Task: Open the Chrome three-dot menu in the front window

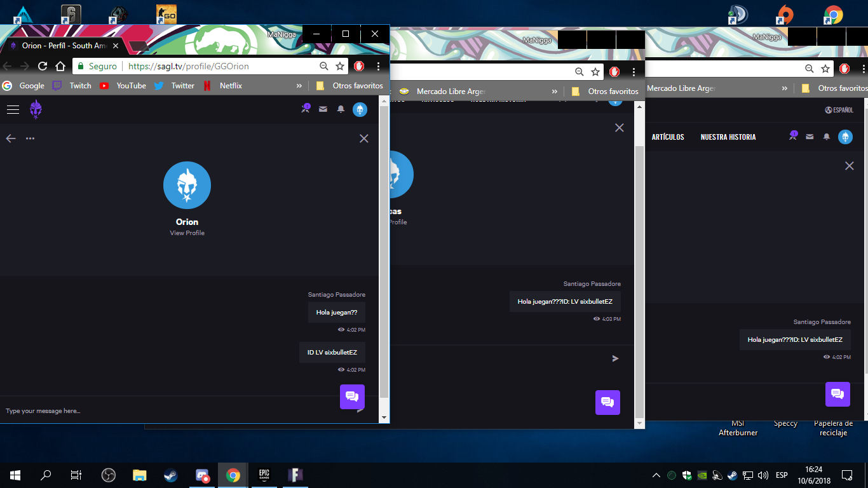Action: coord(378,66)
